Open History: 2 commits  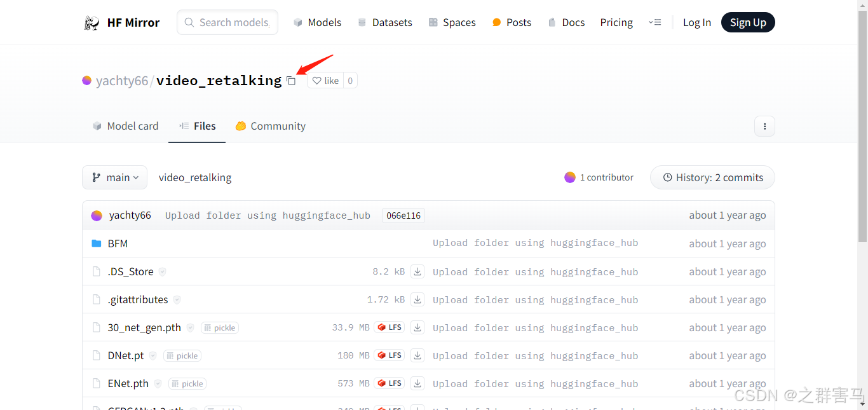tap(712, 177)
